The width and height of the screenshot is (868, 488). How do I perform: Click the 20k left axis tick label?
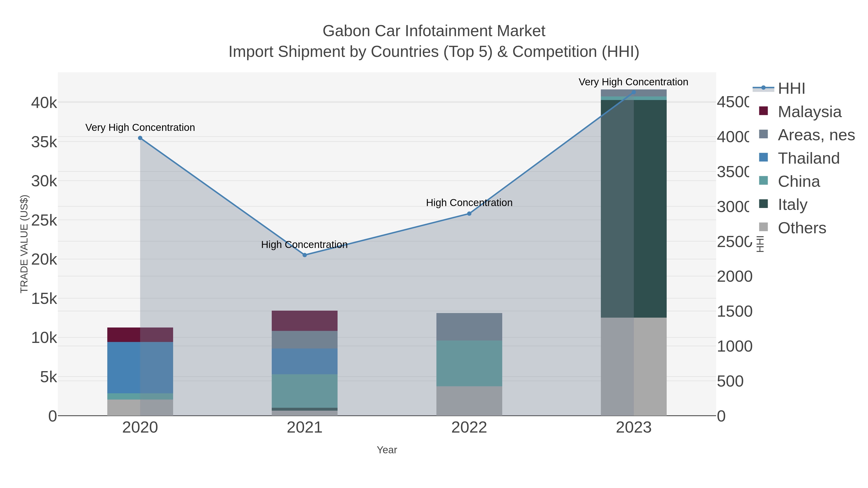44,260
